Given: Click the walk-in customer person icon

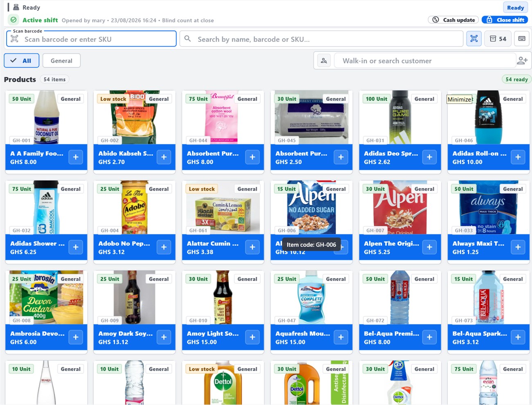Looking at the screenshot, I should coord(324,61).
